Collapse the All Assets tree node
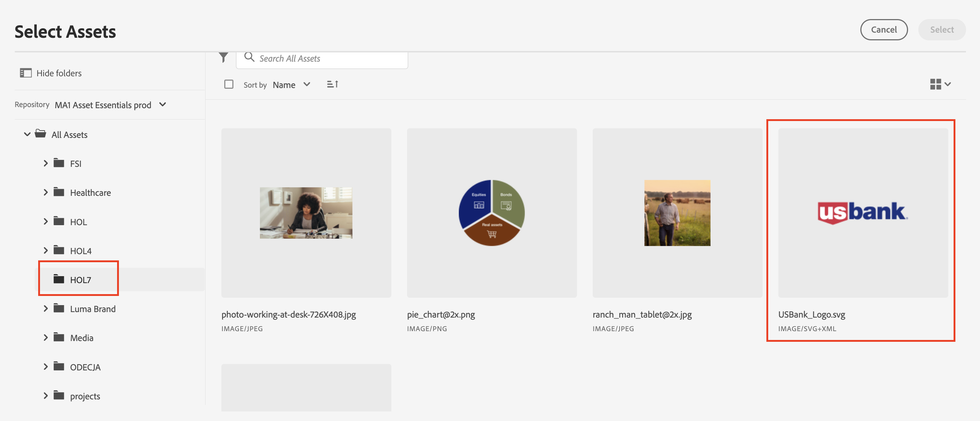 coord(27,134)
